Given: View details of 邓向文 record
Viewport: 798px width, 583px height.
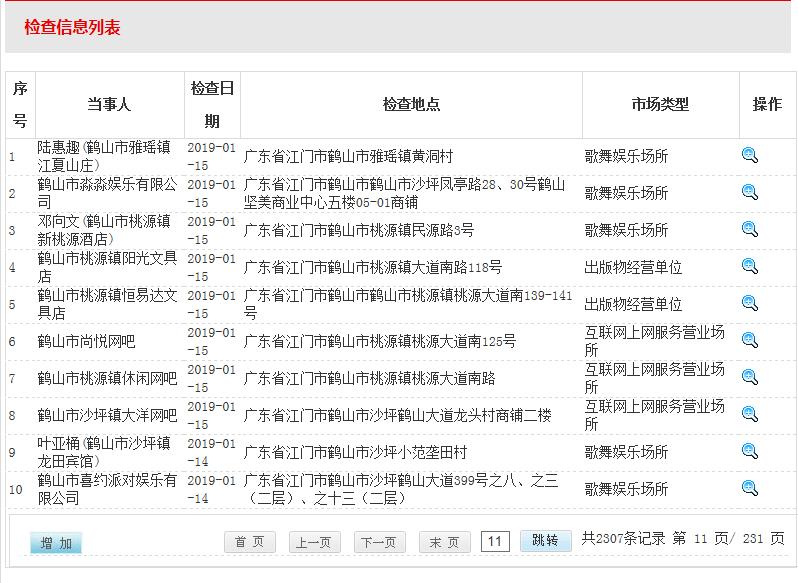Looking at the screenshot, I should click(750, 229).
